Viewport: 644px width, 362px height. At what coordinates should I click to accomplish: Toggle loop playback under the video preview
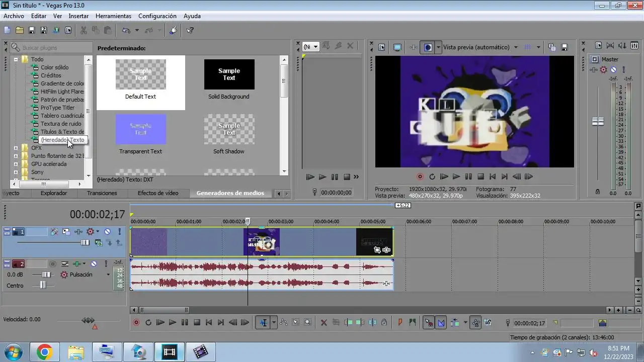(432, 177)
